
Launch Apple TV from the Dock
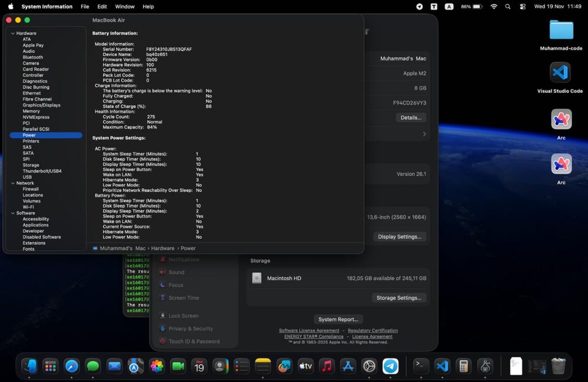(306, 366)
